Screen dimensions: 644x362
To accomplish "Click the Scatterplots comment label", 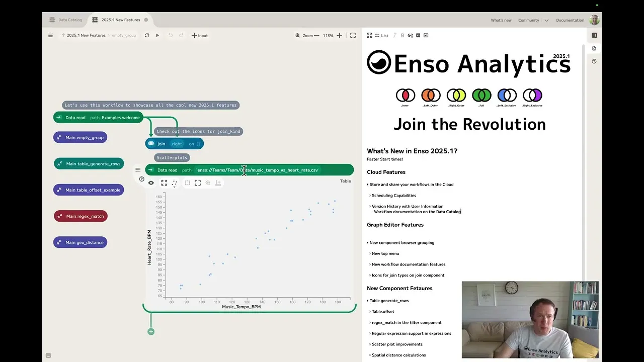I will [172, 157].
